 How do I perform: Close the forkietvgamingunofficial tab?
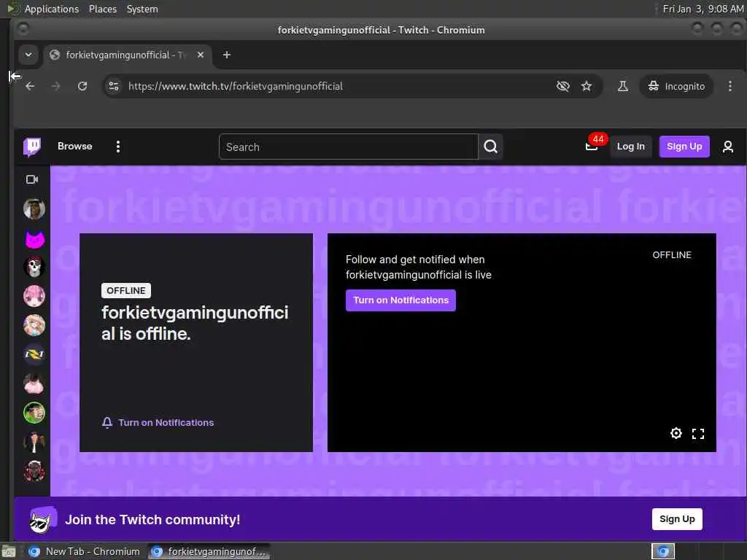(x=201, y=55)
